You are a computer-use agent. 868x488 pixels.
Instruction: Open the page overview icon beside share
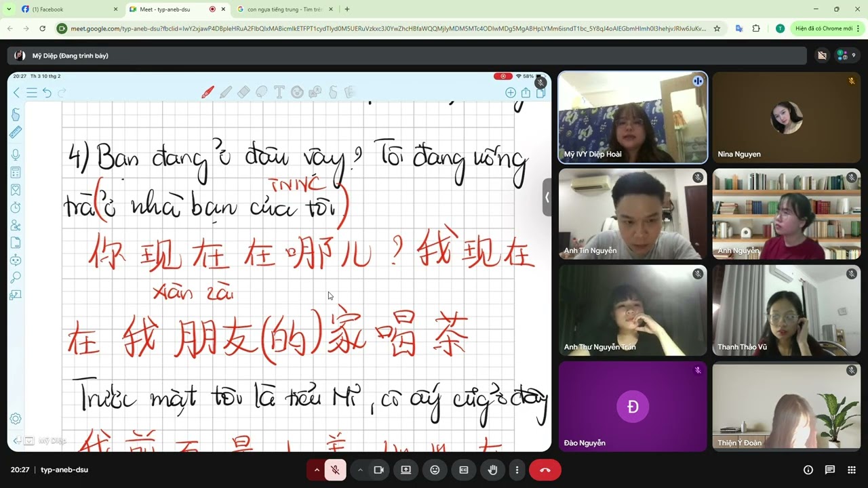pos(540,93)
